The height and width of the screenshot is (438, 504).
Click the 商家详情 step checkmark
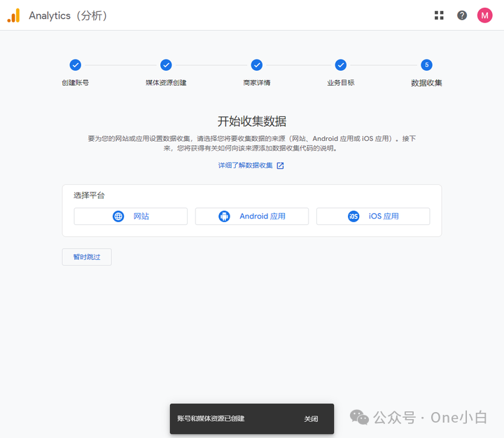(256, 65)
